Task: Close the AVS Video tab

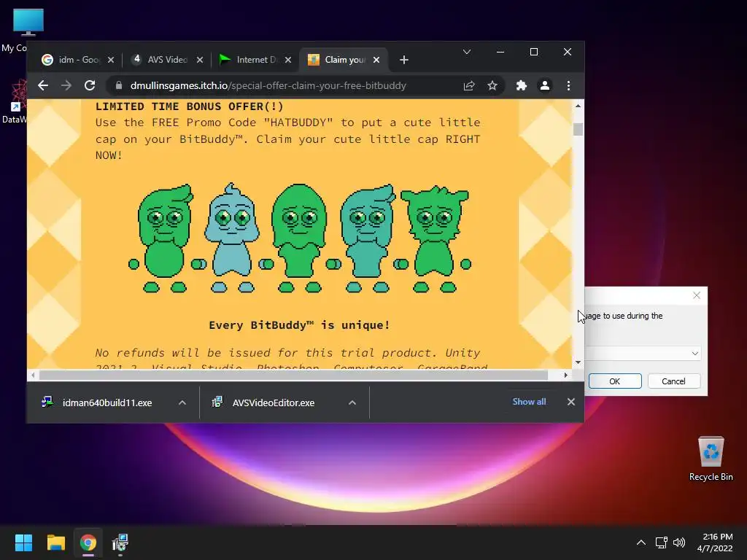Action: pos(200,60)
